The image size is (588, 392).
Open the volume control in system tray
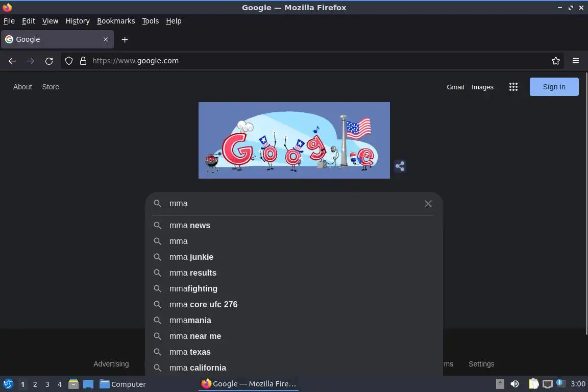515,384
